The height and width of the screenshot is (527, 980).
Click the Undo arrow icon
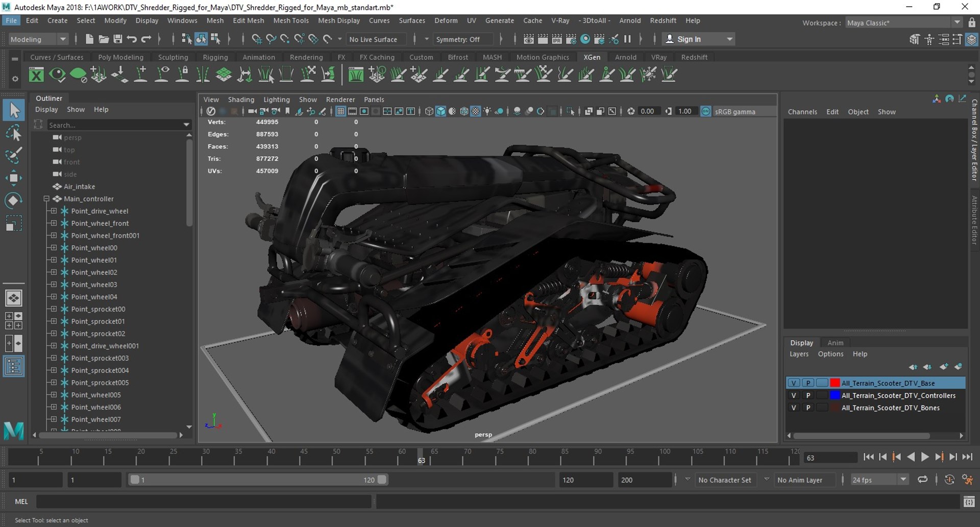132,39
